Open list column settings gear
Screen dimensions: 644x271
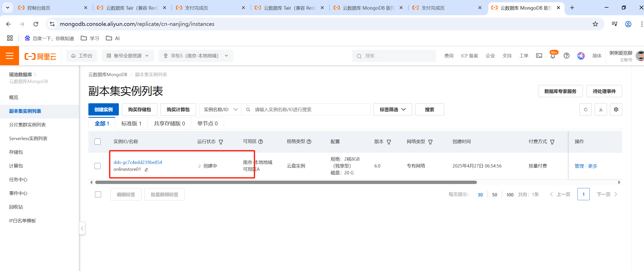click(616, 109)
